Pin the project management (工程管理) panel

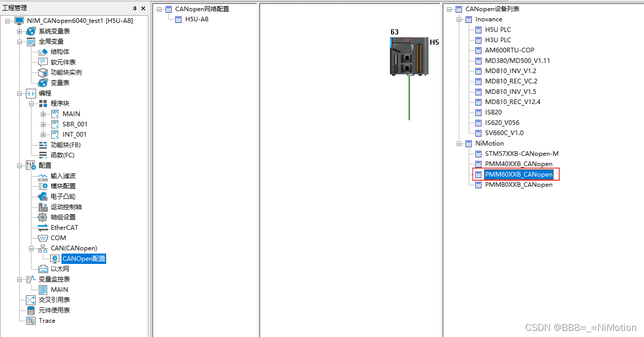135,9
